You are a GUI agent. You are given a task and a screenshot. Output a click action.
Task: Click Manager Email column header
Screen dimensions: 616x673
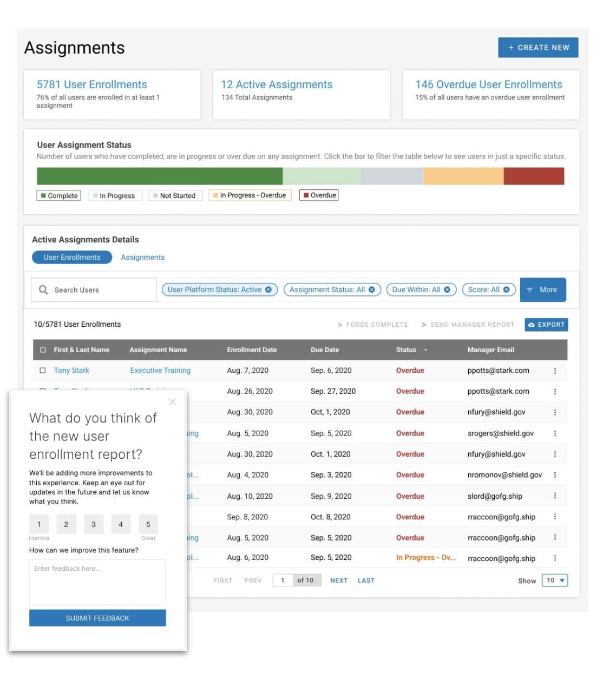[491, 350]
